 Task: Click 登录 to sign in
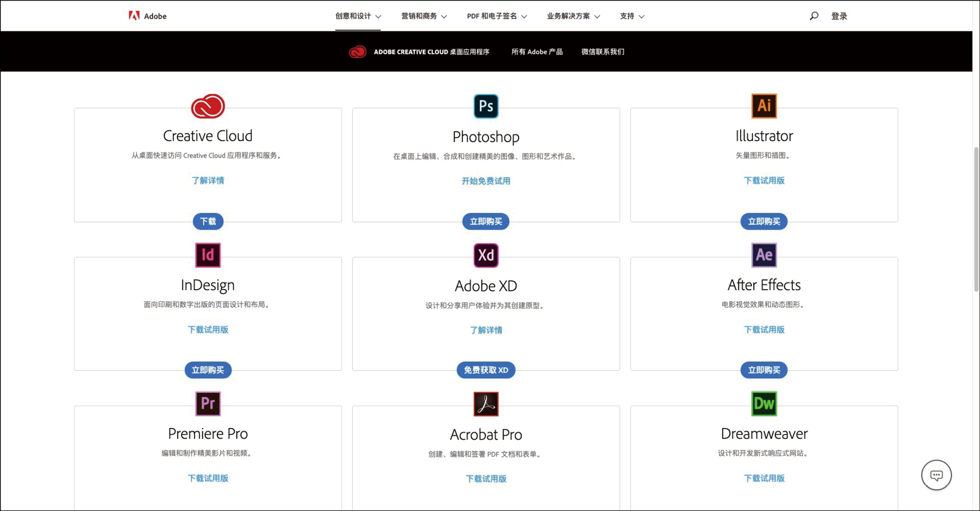839,16
